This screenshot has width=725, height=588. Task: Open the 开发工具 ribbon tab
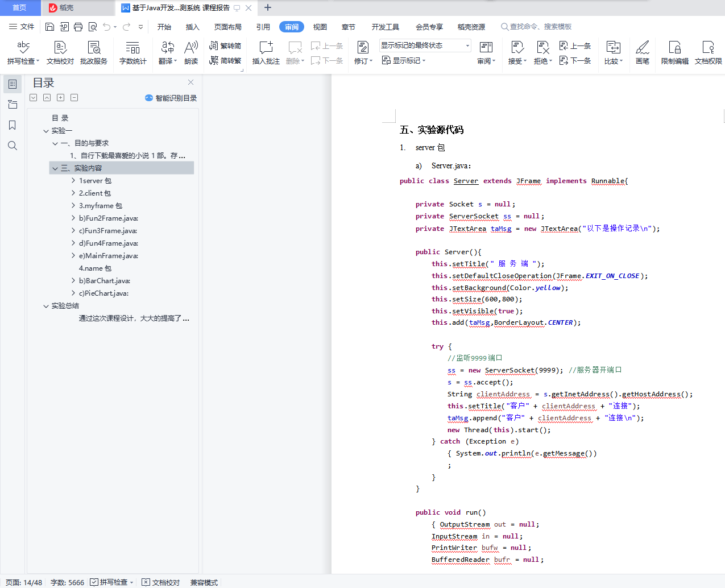(386, 27)
